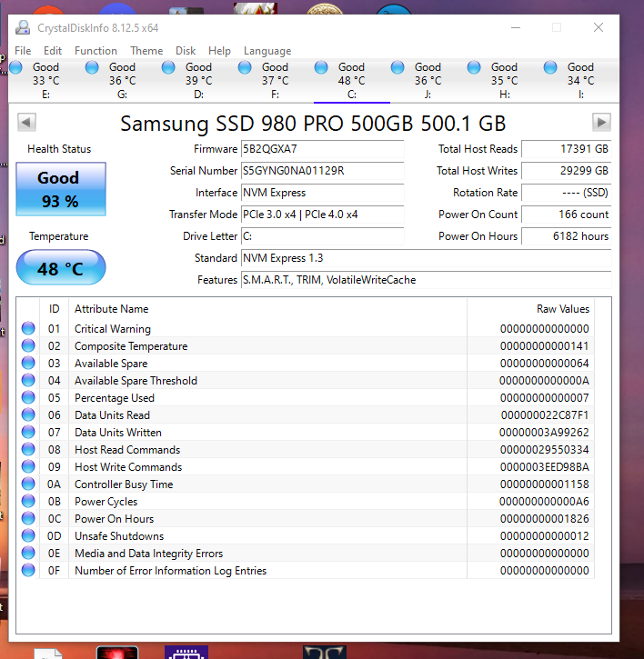The image size is (644, 659).
Task: Open the Edit menu
Action: coord(53,51)
